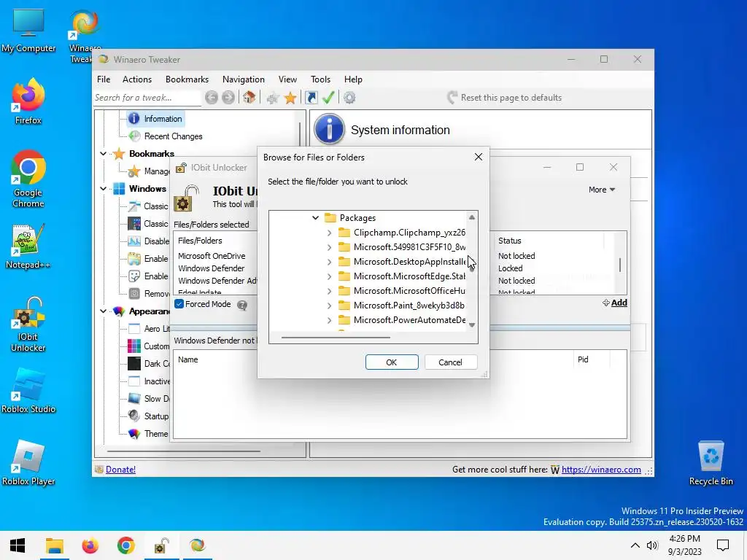Select the Packages folder in tree
Viewport: 747px width, 560px height.
pos(357,217)
